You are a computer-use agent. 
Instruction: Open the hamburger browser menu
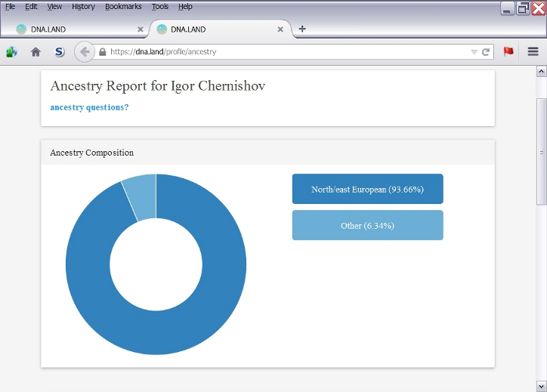coord(533,51)
